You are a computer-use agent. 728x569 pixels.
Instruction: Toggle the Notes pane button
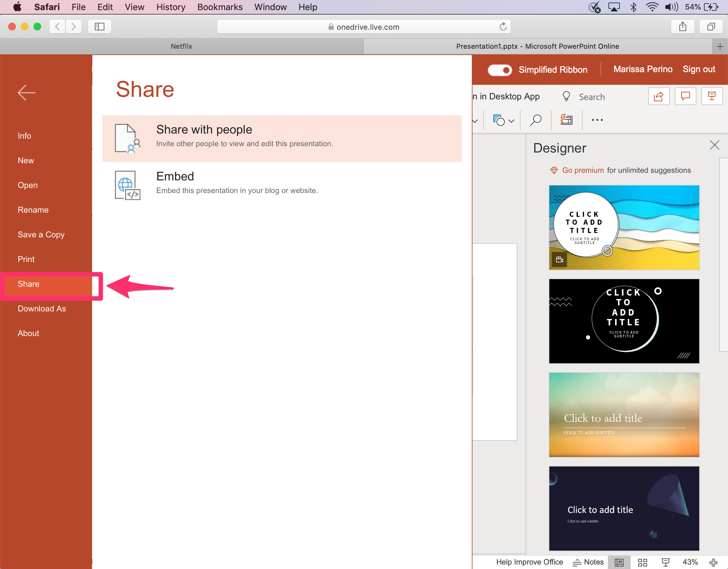click(588, 562)
